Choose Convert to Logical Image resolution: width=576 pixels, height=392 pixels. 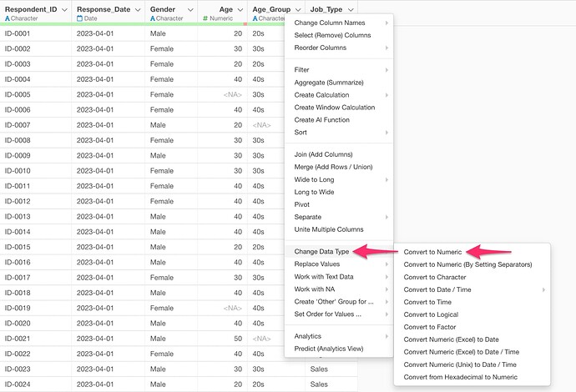point(430,314)
